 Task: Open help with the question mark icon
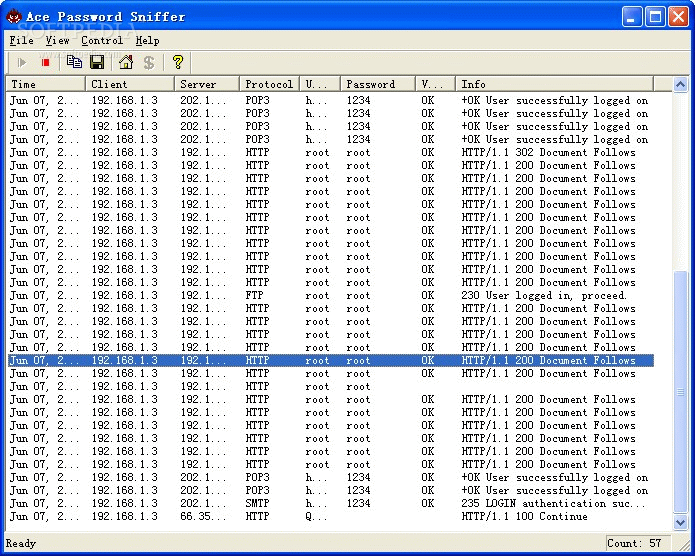(x=178, y=63)
